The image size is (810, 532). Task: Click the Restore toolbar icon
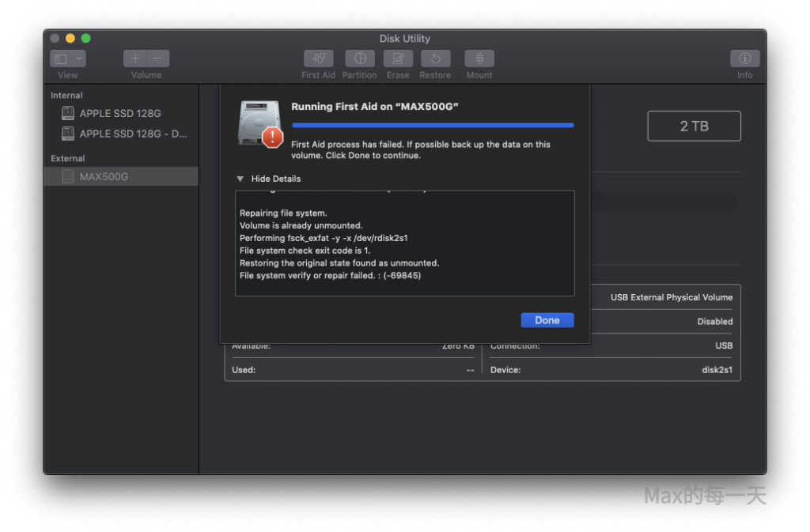[435, 58]
